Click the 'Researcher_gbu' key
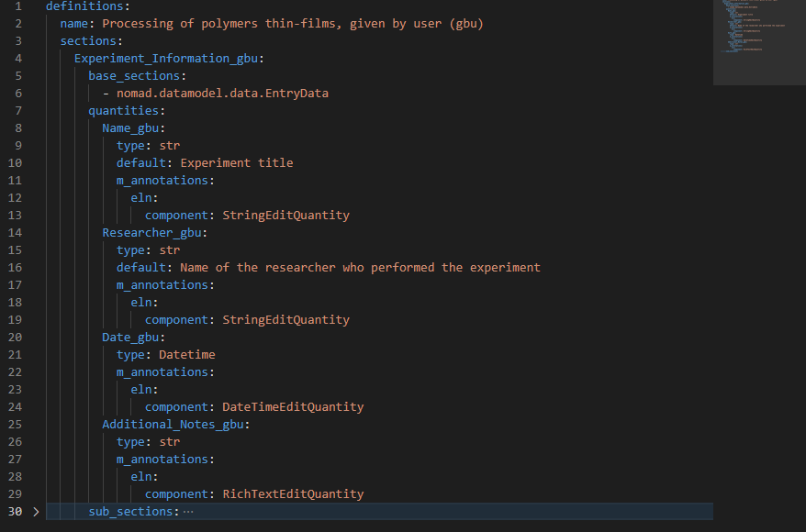This screenshot has width=806, height=532. click(151, 233)
